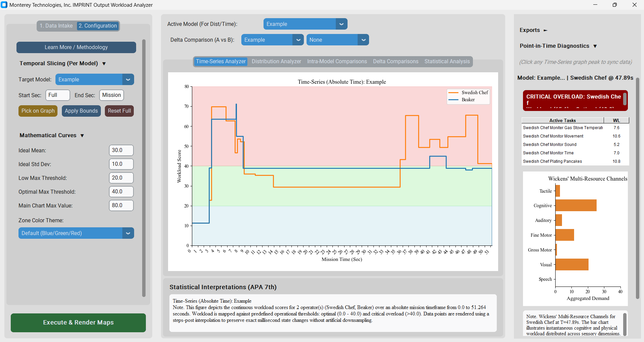644x342 pixels.
Task: Open Statistical Analysis tab
Action: point(447,62)
